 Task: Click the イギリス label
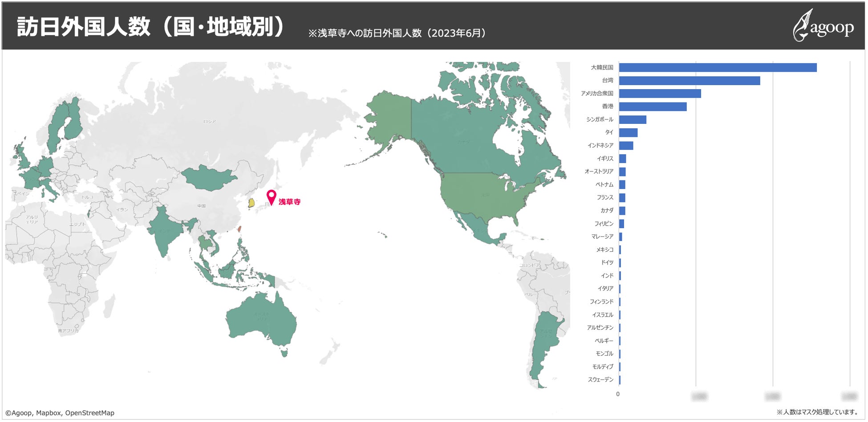pos(605,158)
